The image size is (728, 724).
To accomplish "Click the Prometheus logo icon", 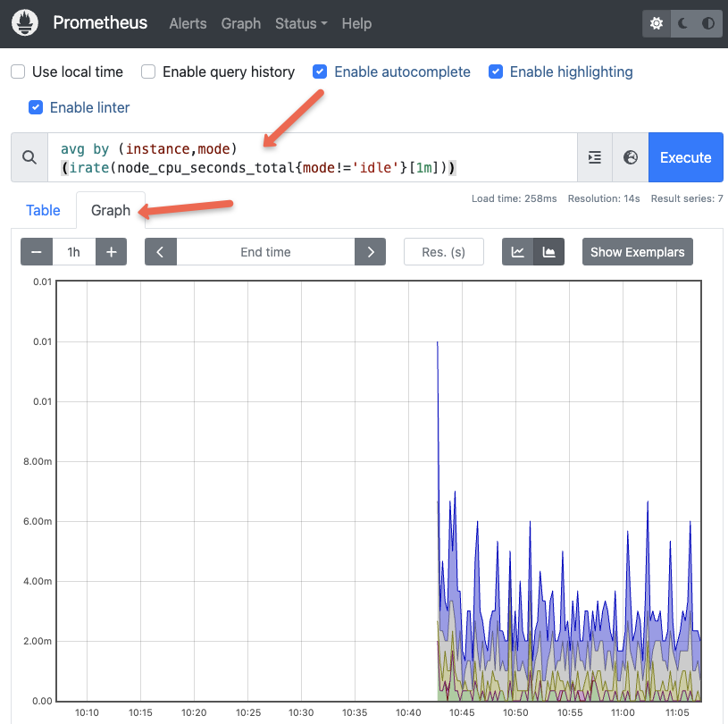I will tap(24, 22).
